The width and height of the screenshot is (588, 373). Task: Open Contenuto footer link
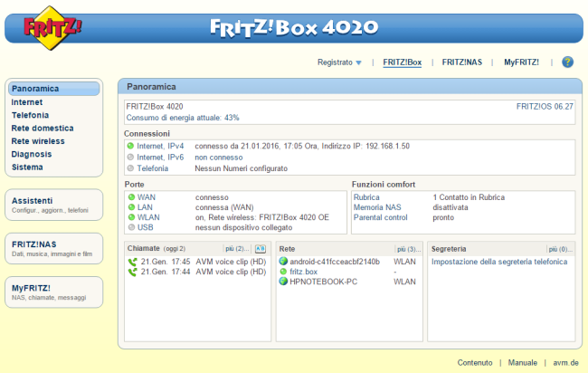[x=475, y=363]
